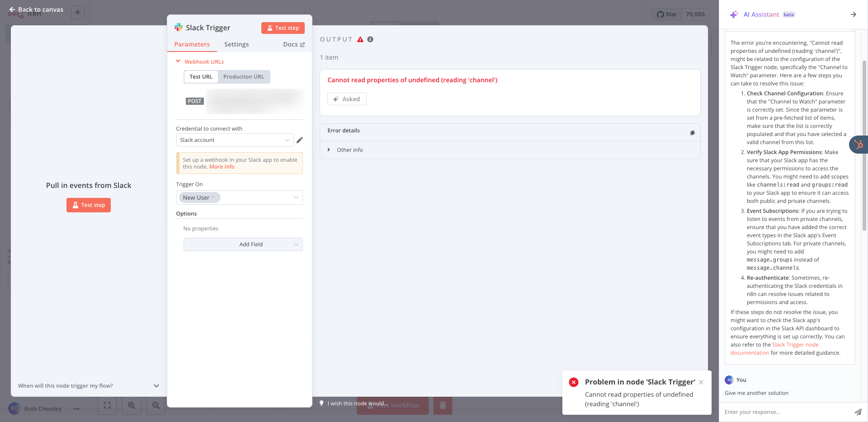Viewport: 868px width, 422px height.
Task: Click the output error warning icon
Action: 360,39
